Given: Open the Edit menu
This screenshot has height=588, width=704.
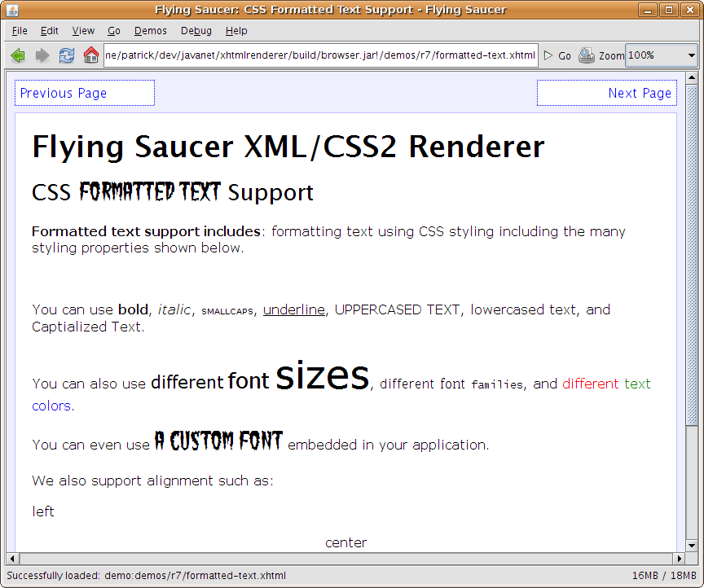Looking at the screenshot, I should click(x=50, y=30).
